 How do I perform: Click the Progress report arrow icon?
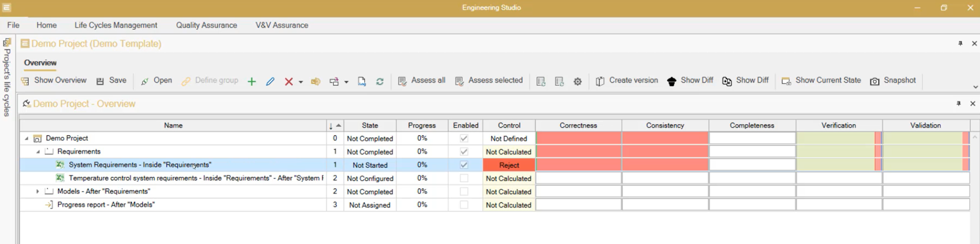[49, 205]
